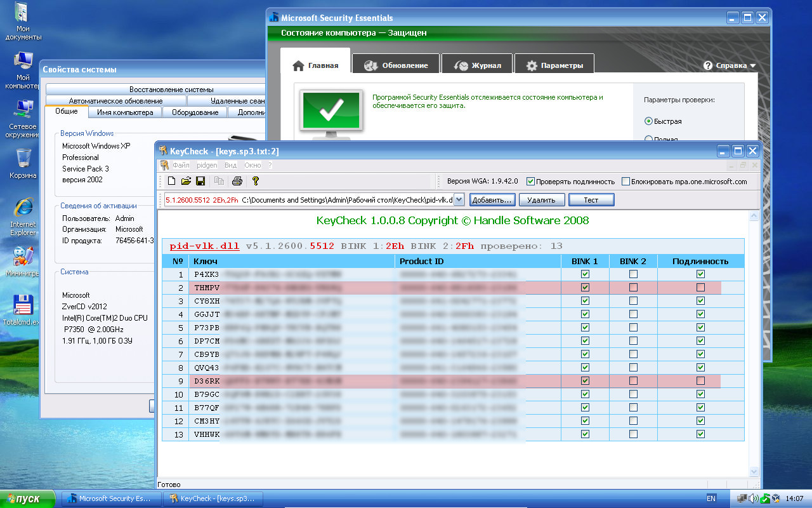Image resolution: width=812 pixels, height=508 pixels.
Task: Switch to the 'Обновление' tab
Action: 396,65
